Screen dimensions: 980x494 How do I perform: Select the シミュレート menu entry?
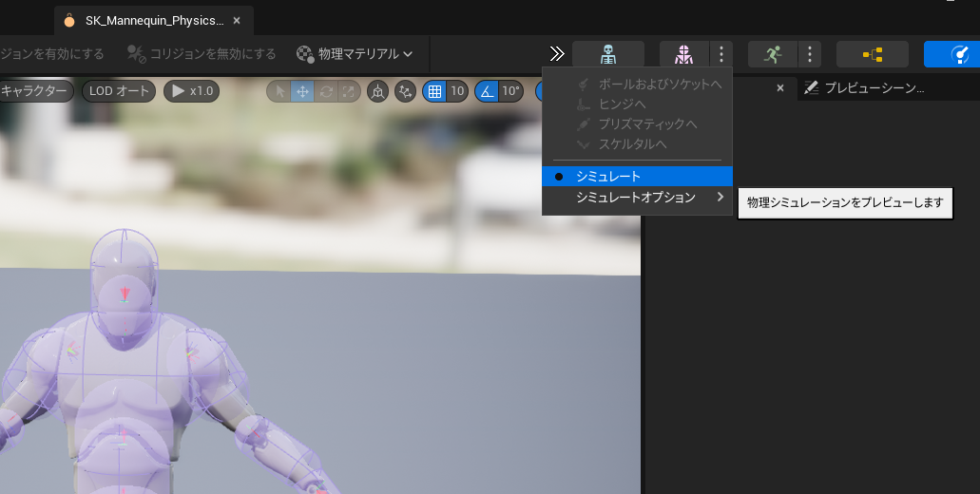click(x=637, y=176)
